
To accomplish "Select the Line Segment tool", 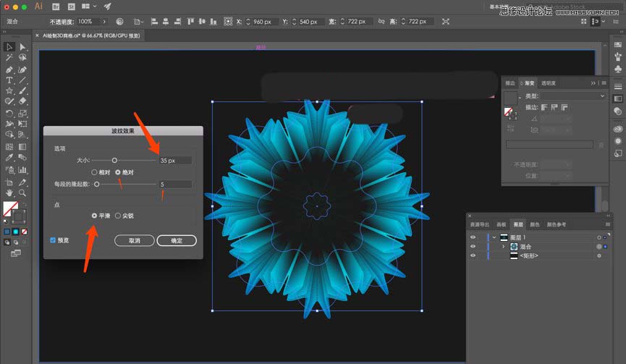I will [x=22, y=80].
